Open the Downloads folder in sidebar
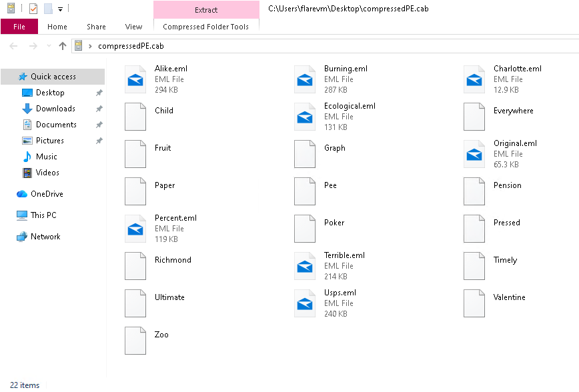This screenshot has height=392, width=579. tap(55, 109)
